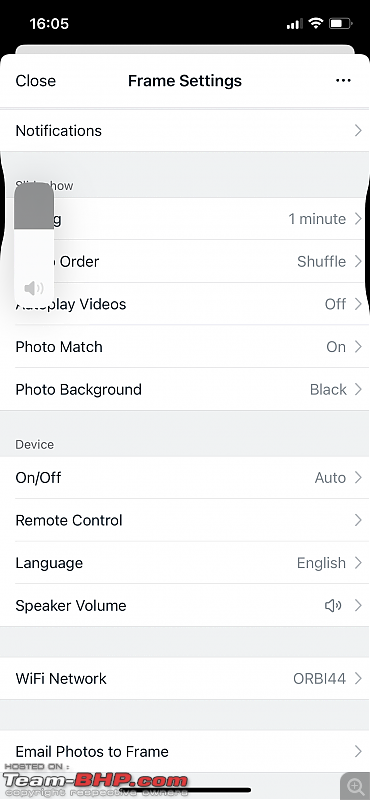Change Autoplay Videos Off setting

click(185, 304)
